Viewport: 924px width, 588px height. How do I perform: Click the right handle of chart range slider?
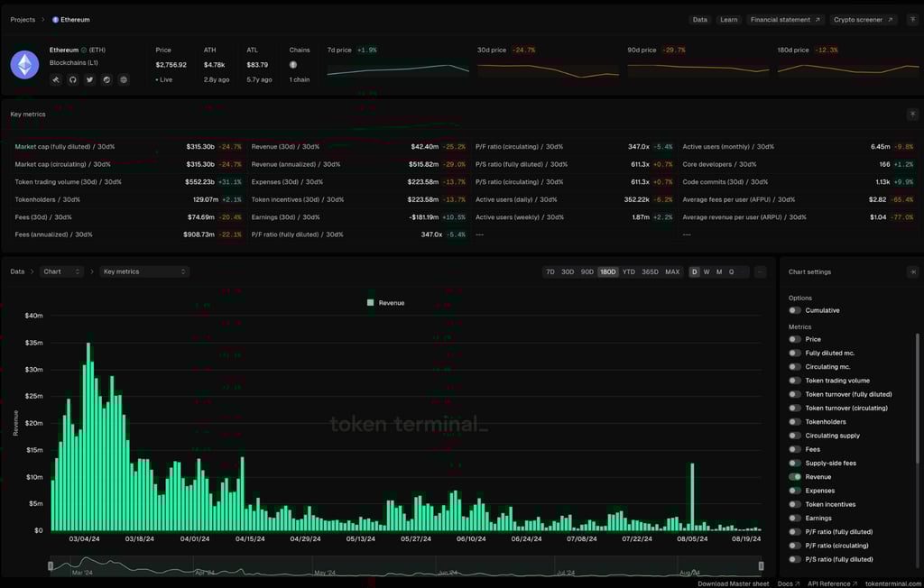click(x=762, y=566)
